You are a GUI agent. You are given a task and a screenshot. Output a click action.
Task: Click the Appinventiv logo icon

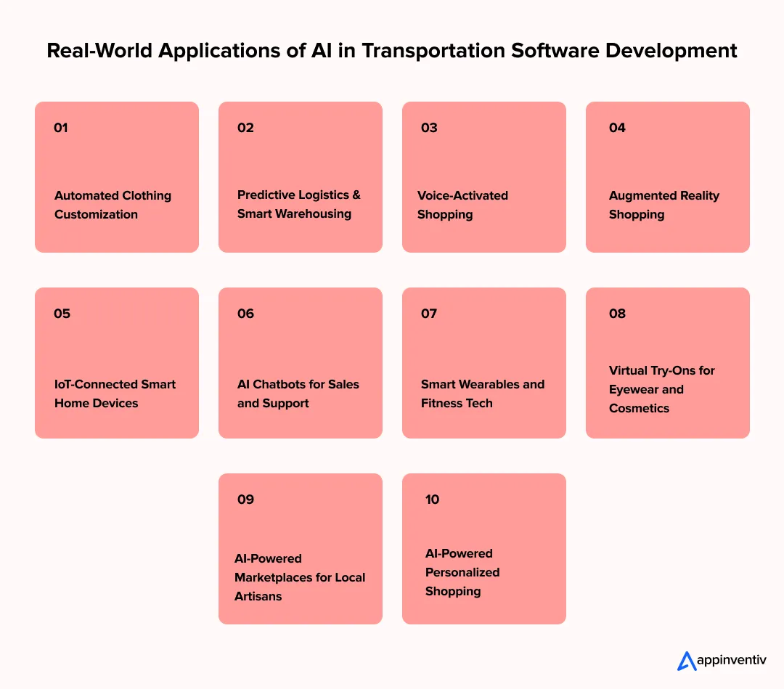687,660
